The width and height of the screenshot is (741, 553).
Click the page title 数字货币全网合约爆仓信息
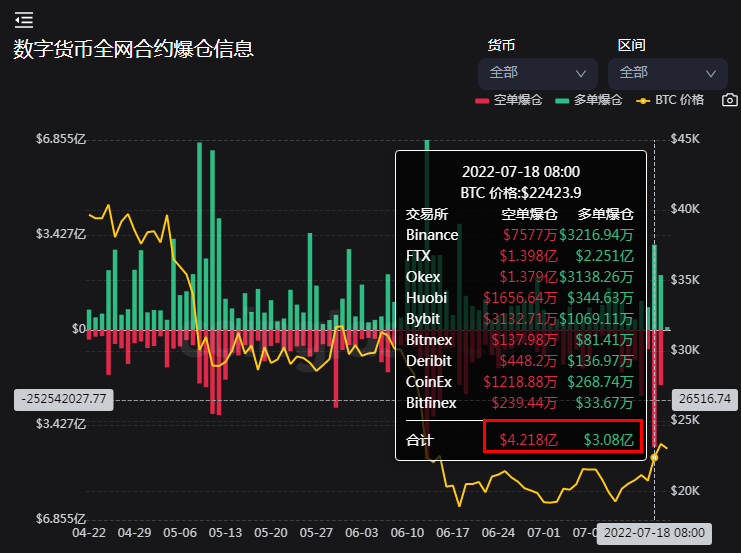pos(133,49)
